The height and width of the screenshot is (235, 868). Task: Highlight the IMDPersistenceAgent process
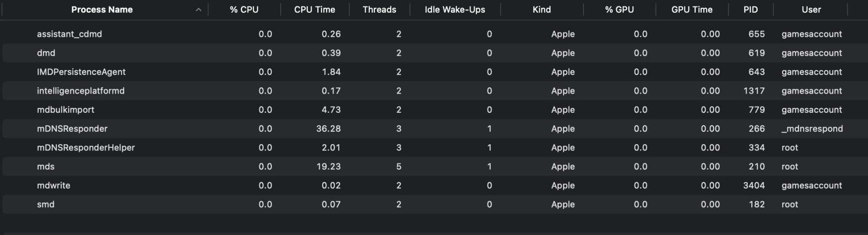(81, 72)
